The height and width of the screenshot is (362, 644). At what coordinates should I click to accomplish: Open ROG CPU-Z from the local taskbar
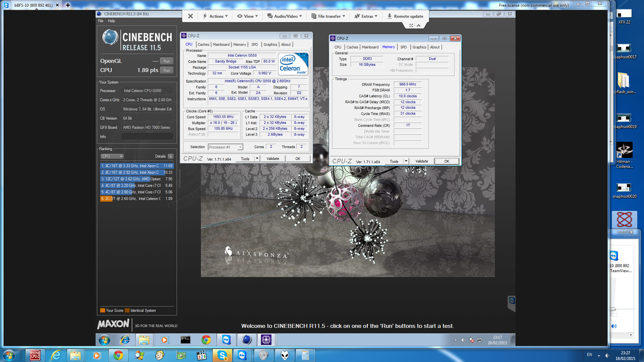pos(35,355)
